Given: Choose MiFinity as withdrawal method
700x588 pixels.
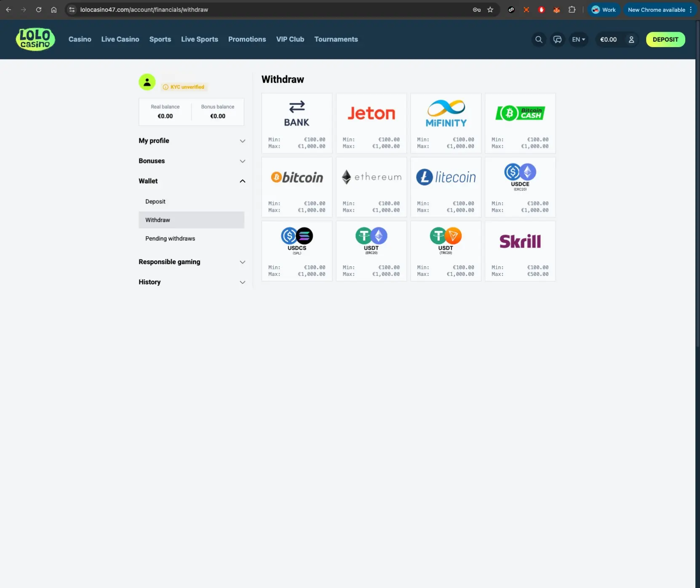Looking at the screenshot, I should (446, 123).
